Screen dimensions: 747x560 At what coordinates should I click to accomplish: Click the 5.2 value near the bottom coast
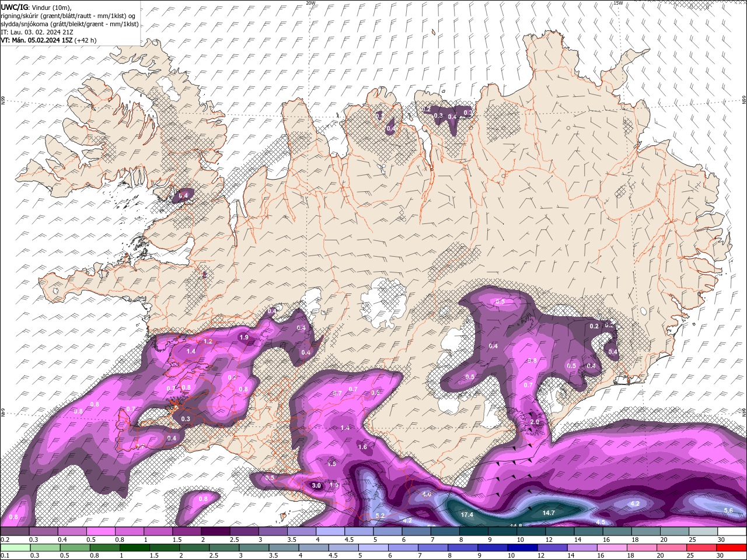point(380,516)
